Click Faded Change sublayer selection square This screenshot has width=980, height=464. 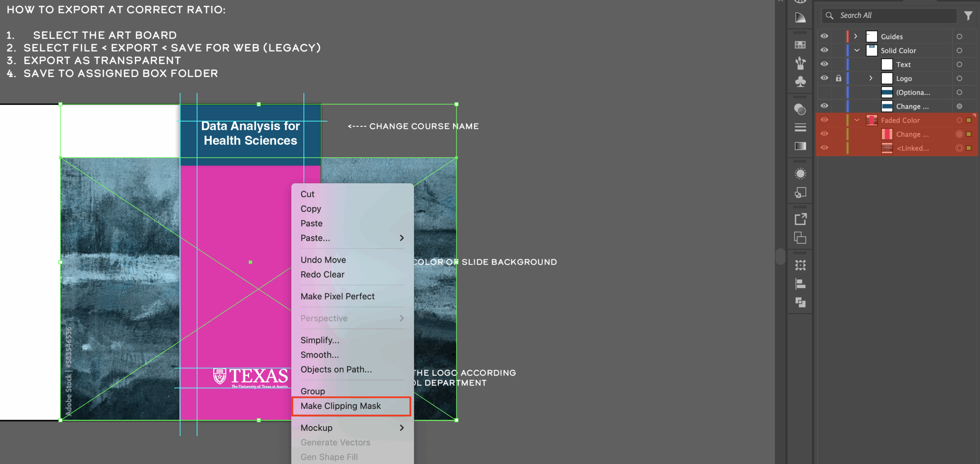pos(969,134)
